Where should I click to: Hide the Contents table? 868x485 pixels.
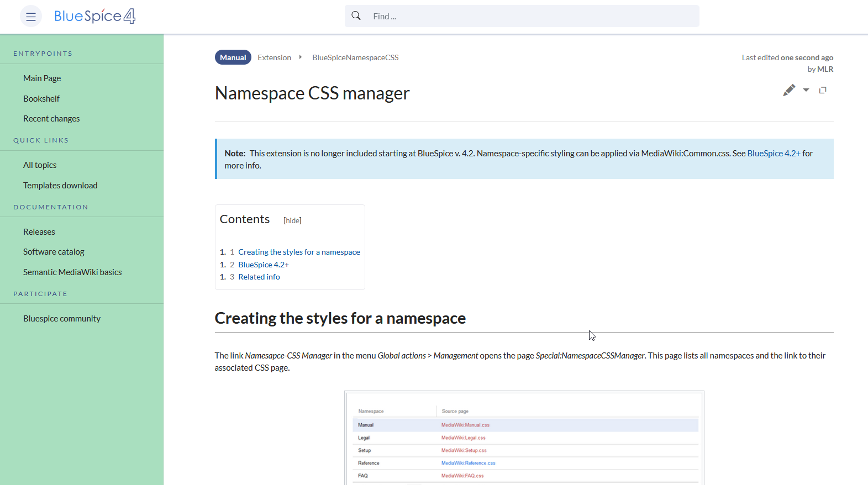[292, 220]
